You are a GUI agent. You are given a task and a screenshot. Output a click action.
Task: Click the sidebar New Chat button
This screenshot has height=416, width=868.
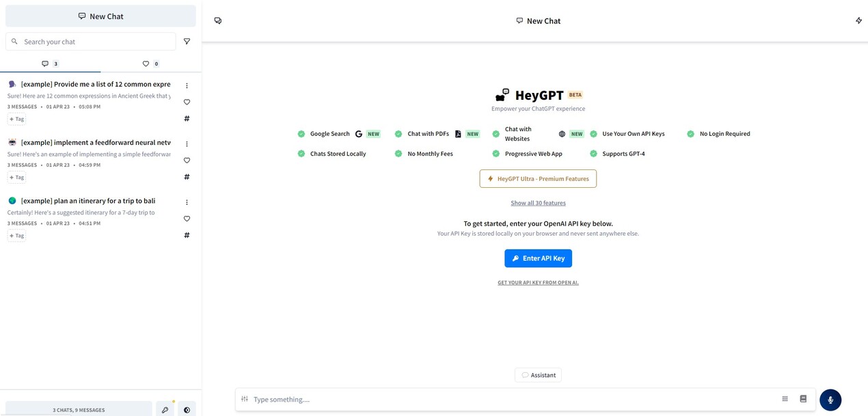(x=100, y=16)
